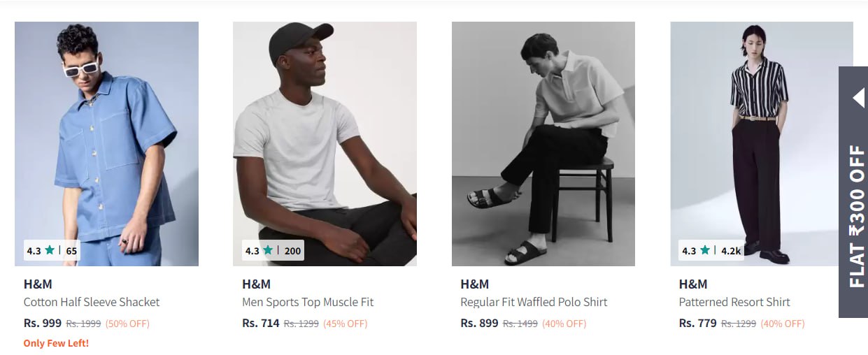The width and height of the screenshot is (868, 355).
Task: Click star icon on Cotton Shacket rating
Action: 50,250
